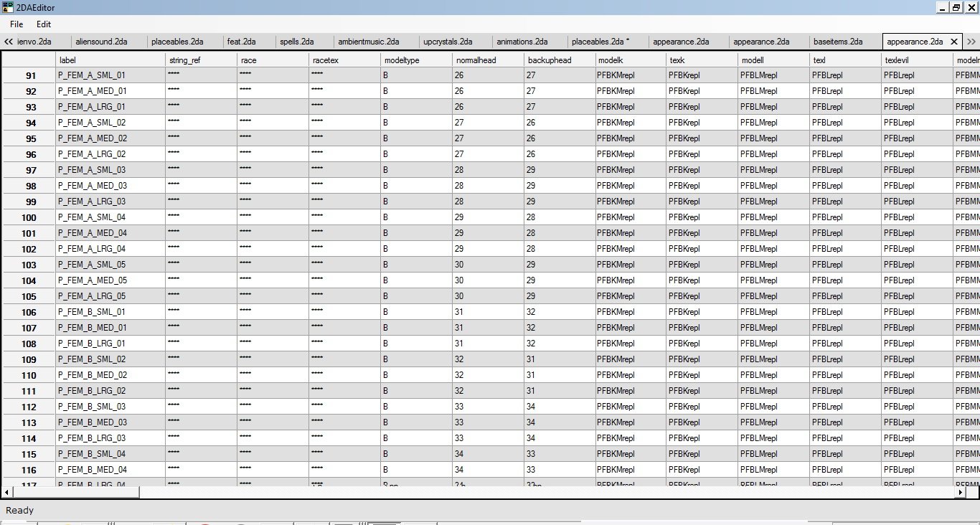Select row header 116

(29, 470)
